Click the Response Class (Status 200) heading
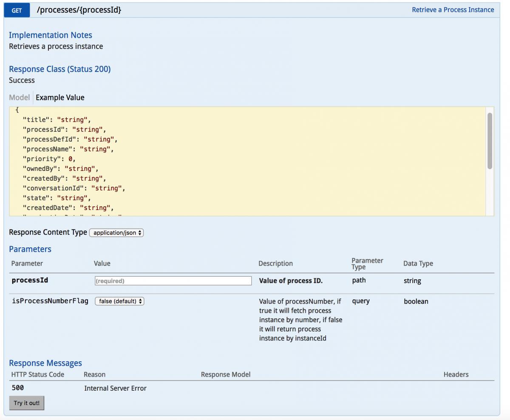510x420 pixels. tap(59, 69)
